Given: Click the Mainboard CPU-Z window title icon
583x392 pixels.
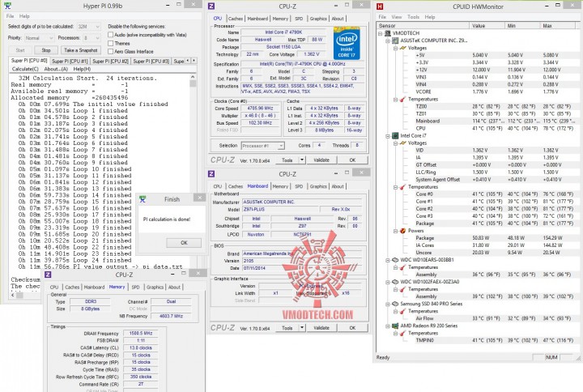Looking at the screenshot, I should coord(211,173).
